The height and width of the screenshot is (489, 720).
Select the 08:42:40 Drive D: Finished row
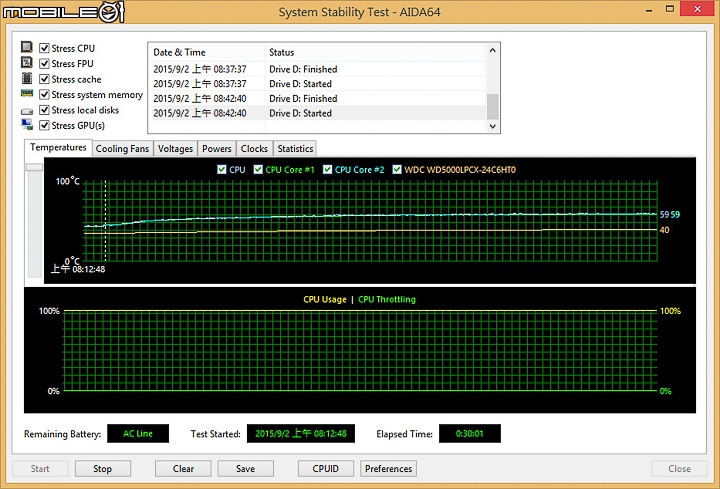tap(317, 98)
